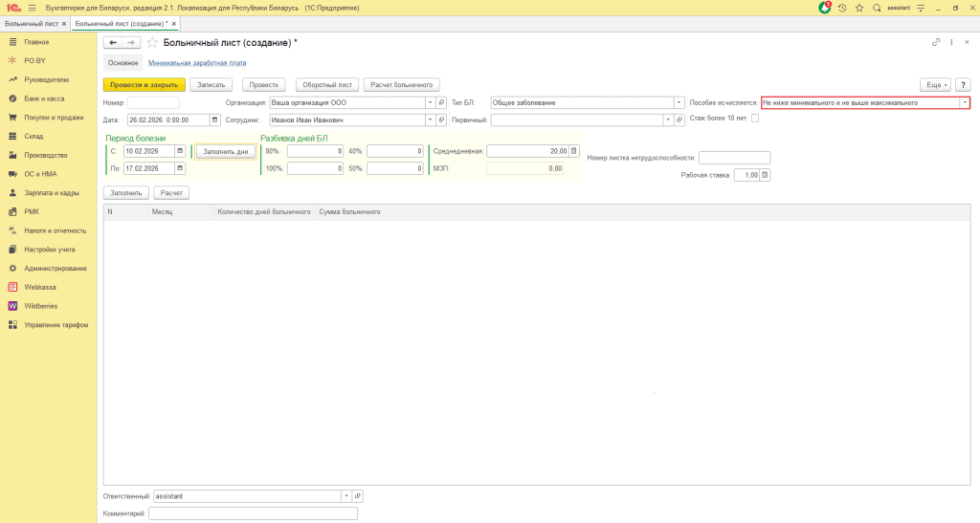Screen dimensions: 980x523
Task: Open the search magnifier in title bar
Action: pos(877,8)
